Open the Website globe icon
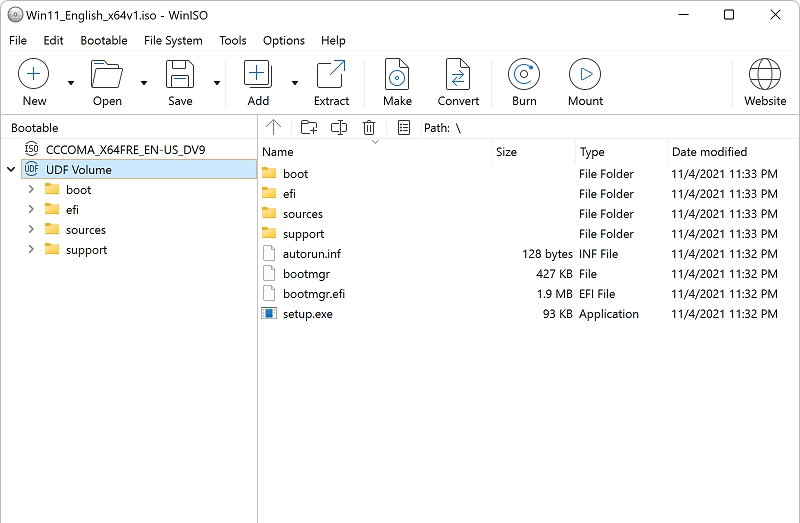Viewport: 800px width, 523px height. point(765,74)
